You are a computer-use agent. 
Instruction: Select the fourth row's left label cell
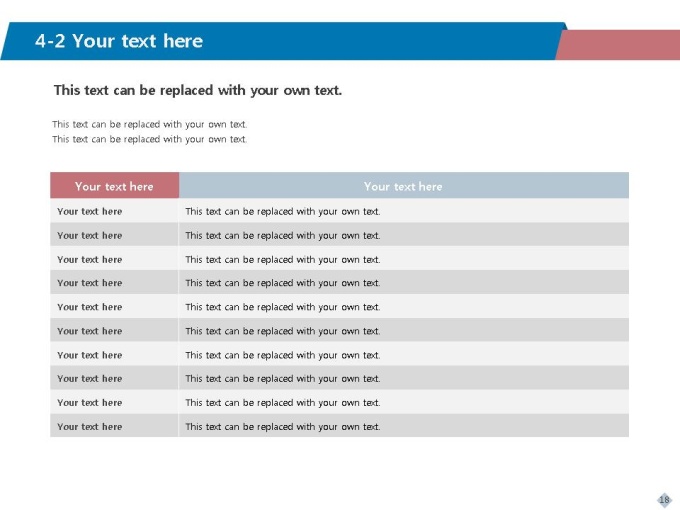90,283
